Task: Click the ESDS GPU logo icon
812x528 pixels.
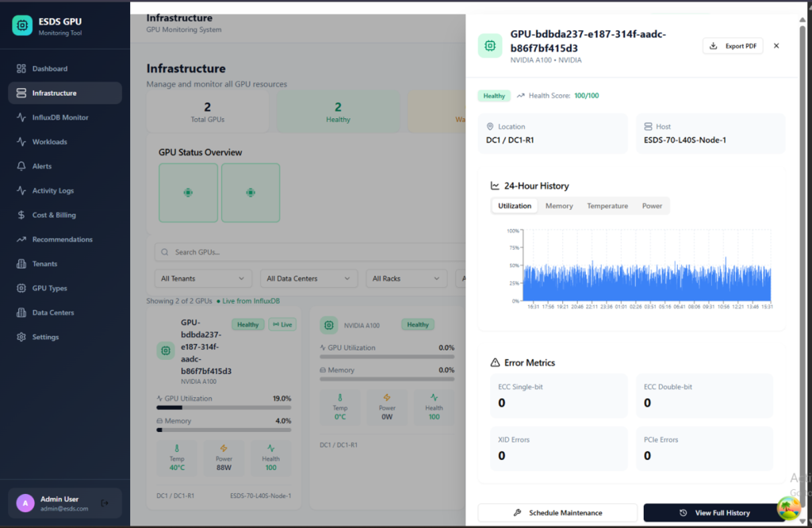Action: click(x=22, y=25)
